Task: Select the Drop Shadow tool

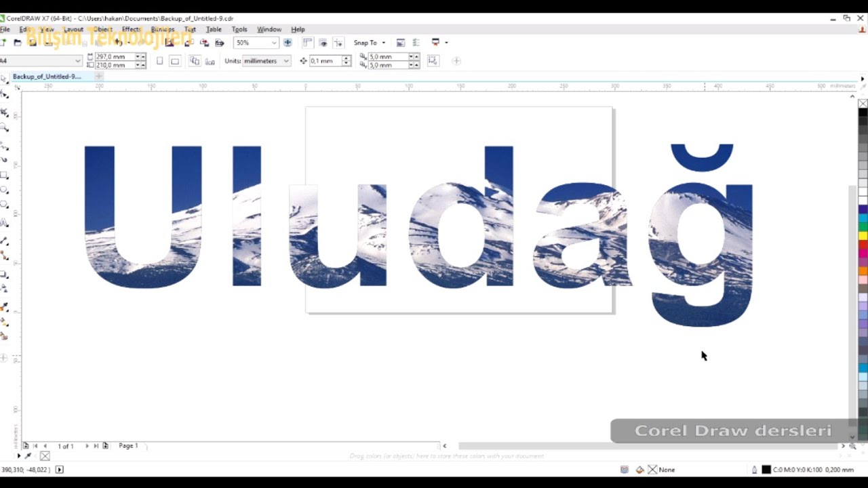Action: (x=5, y=274)
